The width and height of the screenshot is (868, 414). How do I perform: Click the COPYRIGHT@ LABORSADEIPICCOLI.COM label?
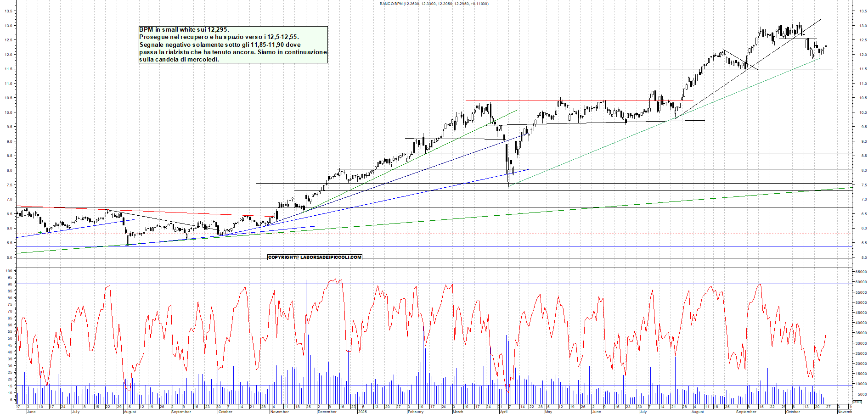click(315, 257)
